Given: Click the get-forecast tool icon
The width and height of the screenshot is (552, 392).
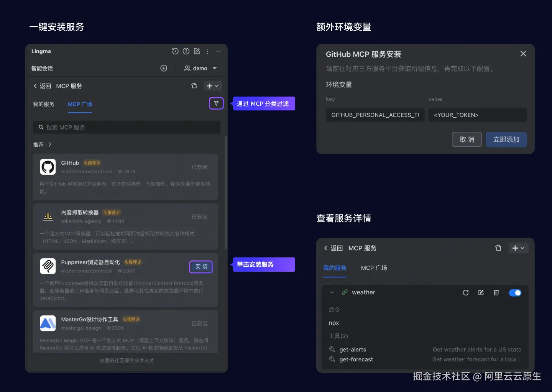Looking at the screenshot, I should tap(332, 359).
